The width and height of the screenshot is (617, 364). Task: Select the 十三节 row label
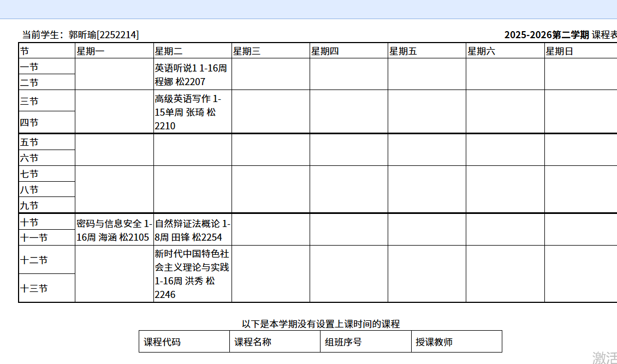click(x=34, y=289)
